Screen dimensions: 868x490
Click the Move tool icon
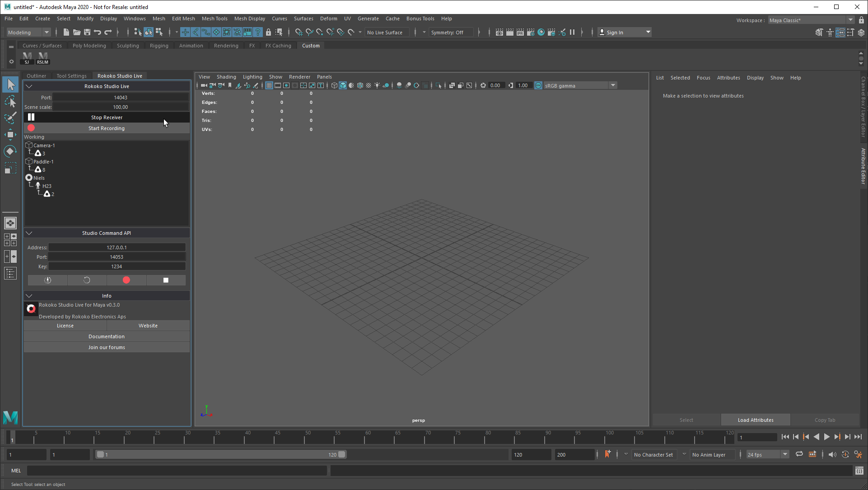pyautogui.click(x=10, y=135)
